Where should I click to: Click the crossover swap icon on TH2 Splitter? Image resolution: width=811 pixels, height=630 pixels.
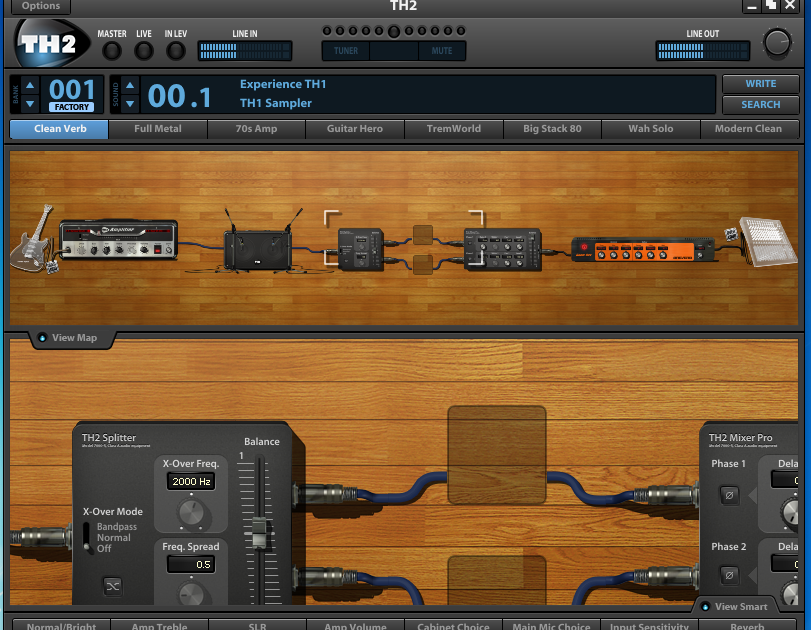pos(112,586)
